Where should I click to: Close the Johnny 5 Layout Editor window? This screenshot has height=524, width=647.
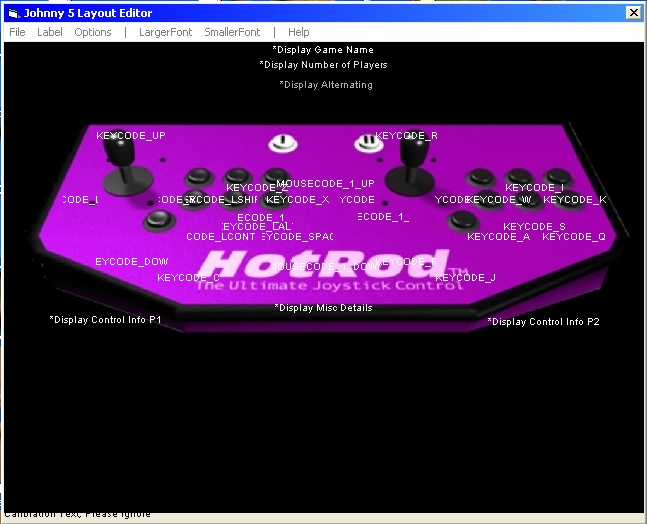coord(633,13)
